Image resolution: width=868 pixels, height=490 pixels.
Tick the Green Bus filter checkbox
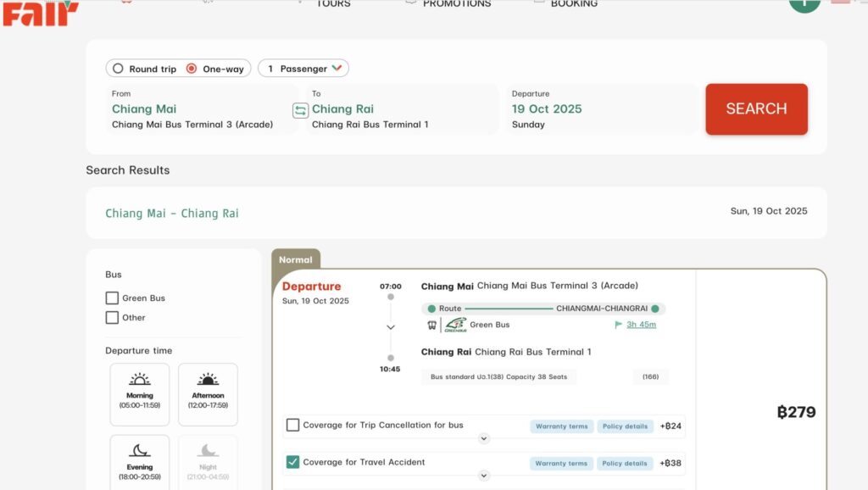[112, 298]
